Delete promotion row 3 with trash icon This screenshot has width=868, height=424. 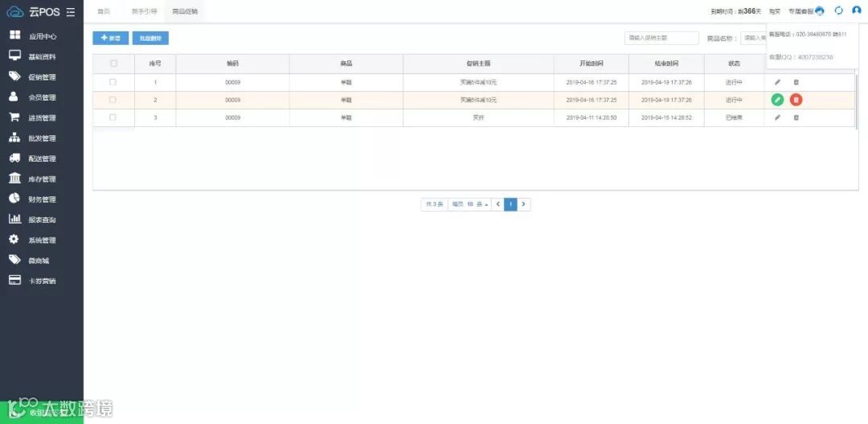coord(796,117)
